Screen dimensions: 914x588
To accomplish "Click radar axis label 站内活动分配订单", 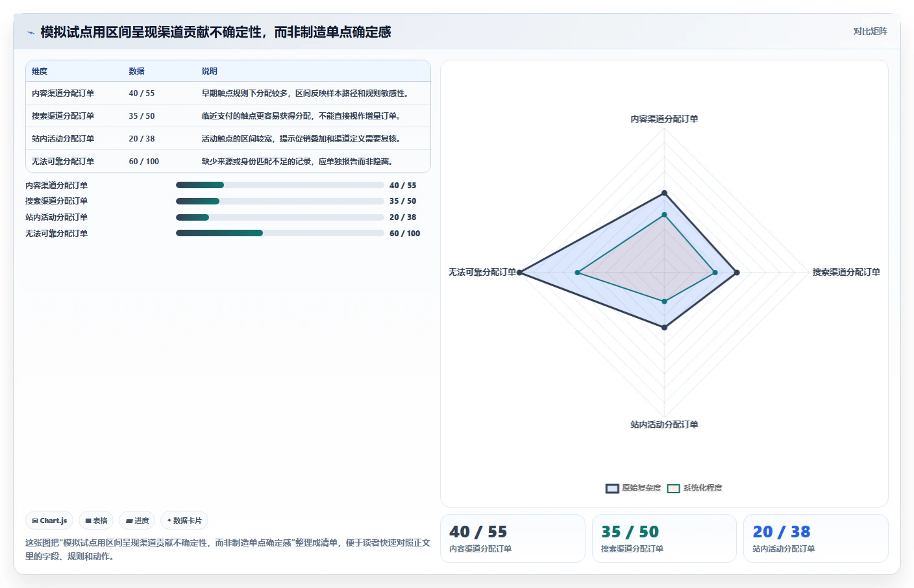I will [x=664, y=424].
